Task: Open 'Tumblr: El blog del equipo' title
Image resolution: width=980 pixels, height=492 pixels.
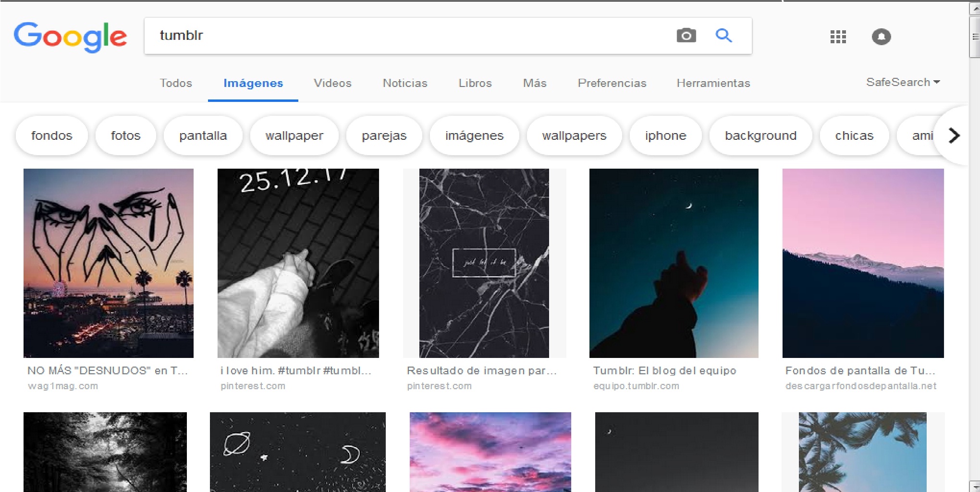Action: pyautogui.click(x=665, y=370)
